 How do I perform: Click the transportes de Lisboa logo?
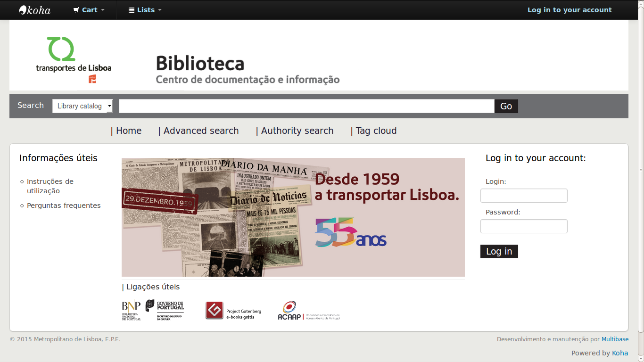coord(74,60)
